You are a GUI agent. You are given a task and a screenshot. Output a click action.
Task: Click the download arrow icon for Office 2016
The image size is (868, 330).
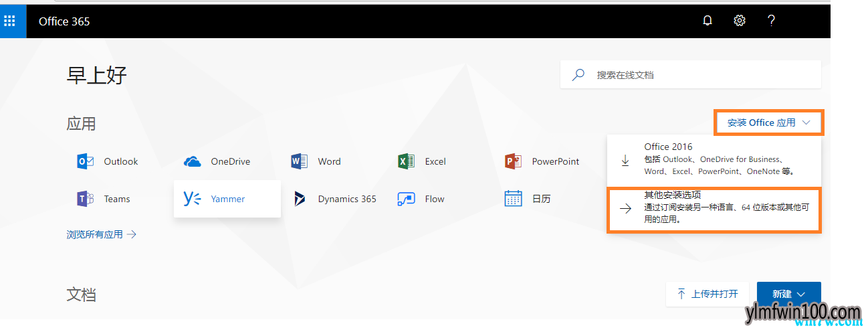pos(625,161)
